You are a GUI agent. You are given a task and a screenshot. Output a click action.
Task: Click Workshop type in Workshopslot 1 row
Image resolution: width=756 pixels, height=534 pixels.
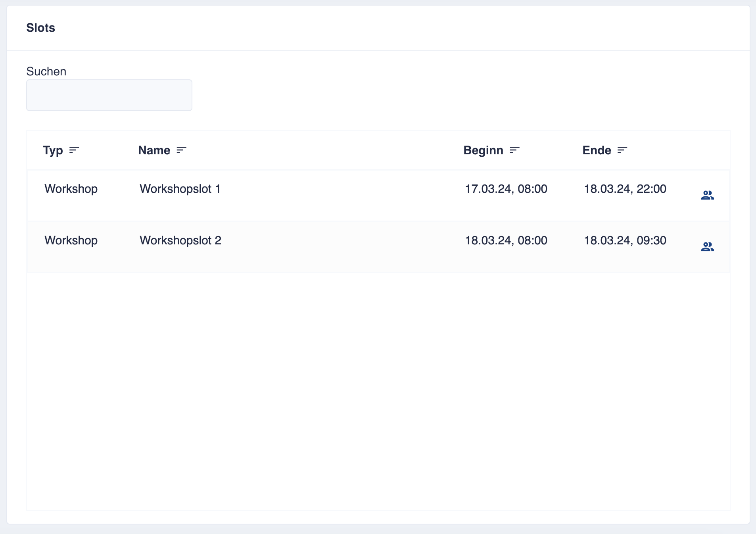tap(71, 189)
